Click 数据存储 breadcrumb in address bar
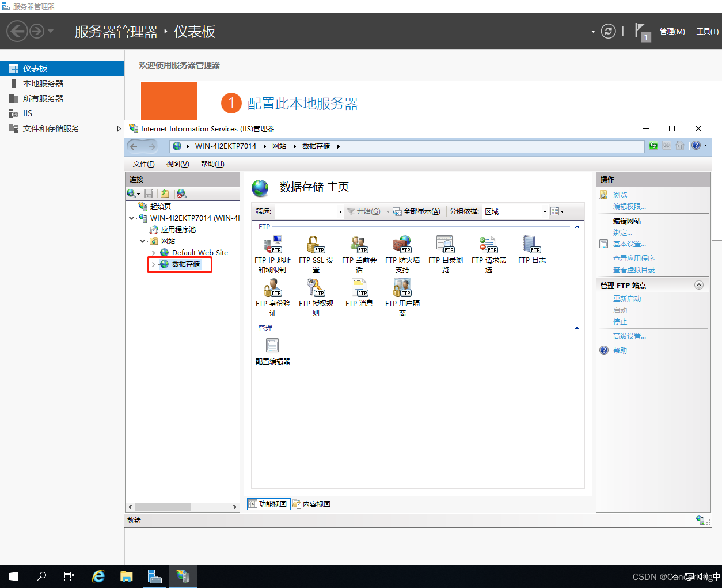This screenshot has width=722, height=588. pos(316,146)
